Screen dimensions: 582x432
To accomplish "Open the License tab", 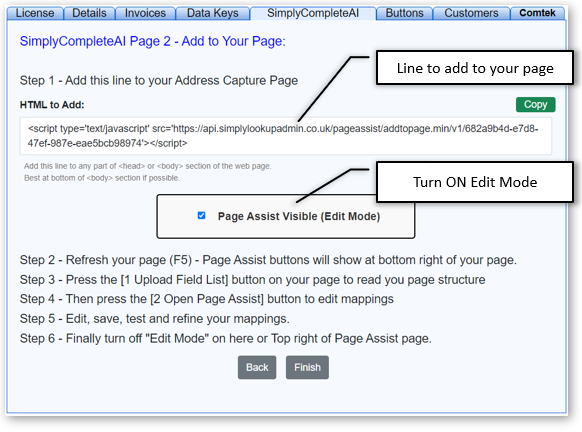I will pyautogui.click(x=35, y=13).
